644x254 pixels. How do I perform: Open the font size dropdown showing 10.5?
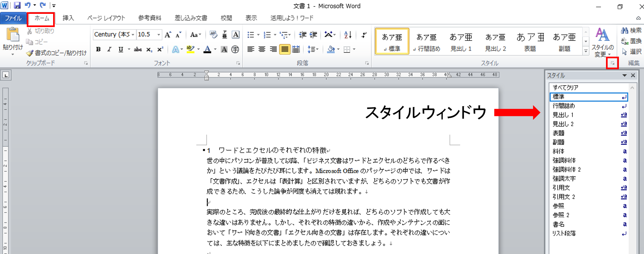pyautogui.click(x=158, y=34)
